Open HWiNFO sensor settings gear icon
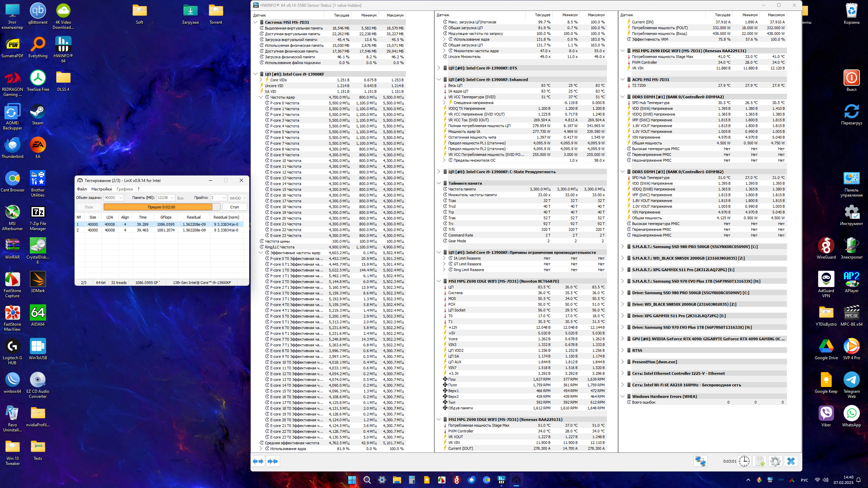 coord(775,461)
